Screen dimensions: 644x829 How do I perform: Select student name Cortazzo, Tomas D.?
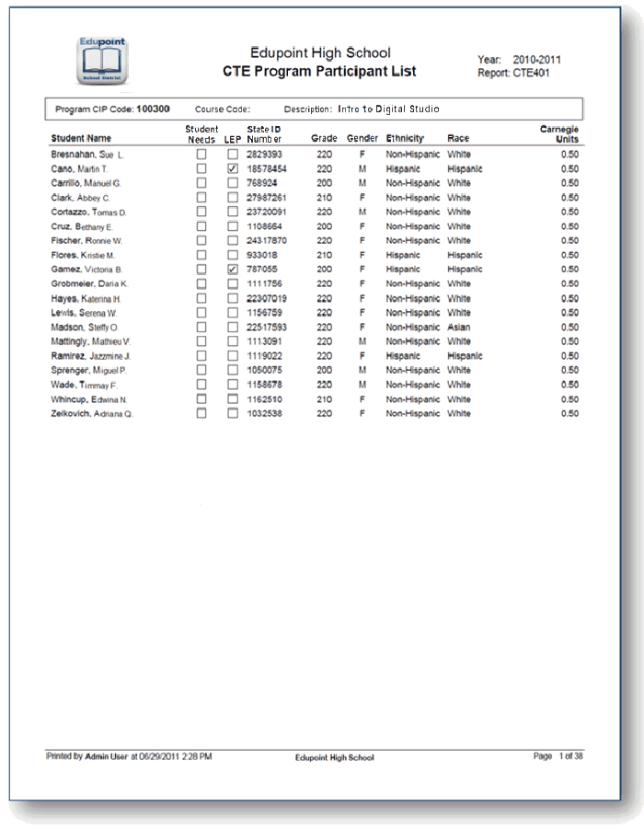coord(88,212)
